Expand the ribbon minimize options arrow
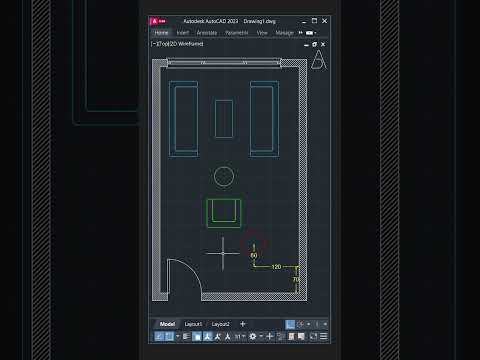 pos(315,33)
